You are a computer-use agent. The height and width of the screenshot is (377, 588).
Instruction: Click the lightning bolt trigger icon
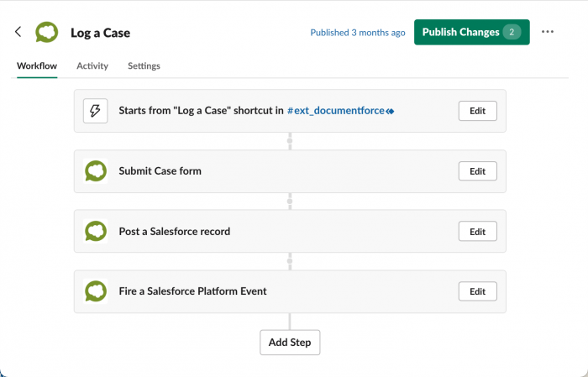[x=95, y=111]
